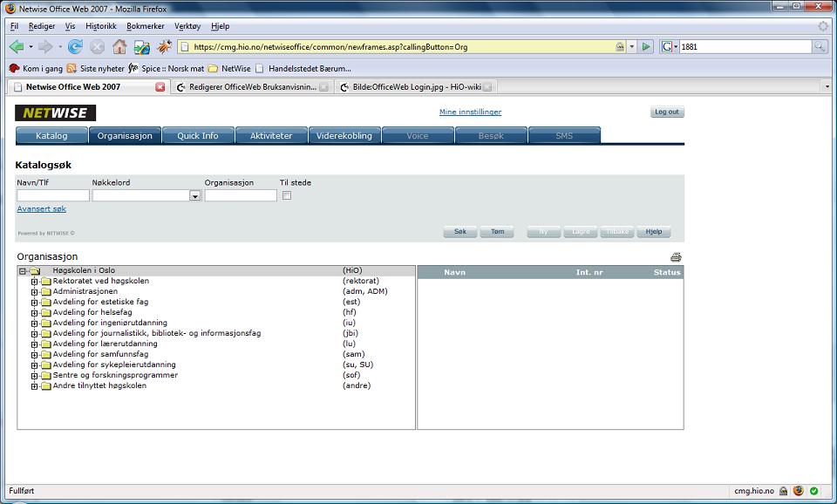Toggle the Til stede checkbox

point(287,195)
